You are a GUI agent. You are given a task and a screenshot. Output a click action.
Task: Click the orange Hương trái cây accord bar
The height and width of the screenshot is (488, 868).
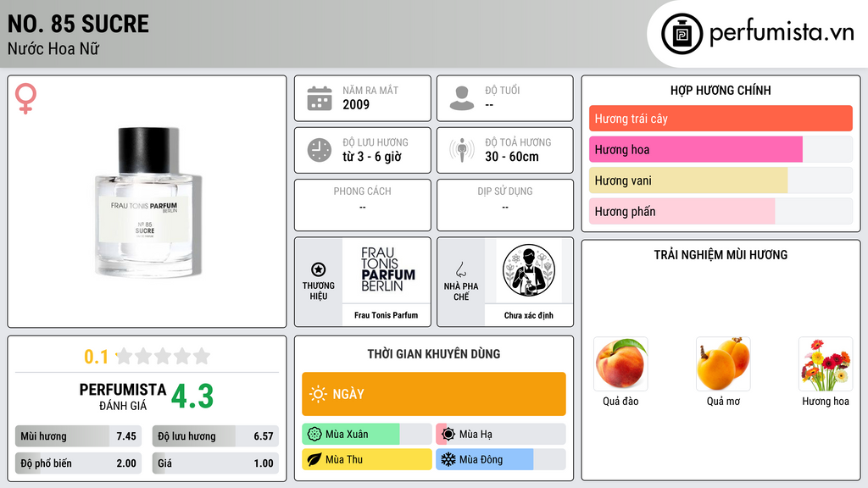pos(721,119)
